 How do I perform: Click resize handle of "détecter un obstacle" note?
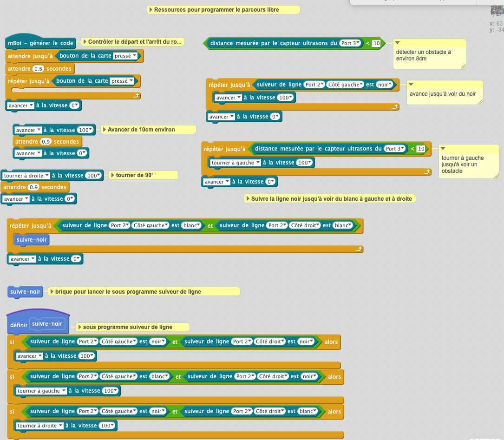463,66
